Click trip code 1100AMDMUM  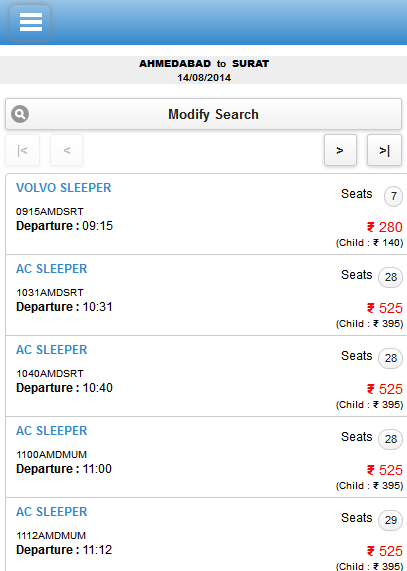pos(51,454)
